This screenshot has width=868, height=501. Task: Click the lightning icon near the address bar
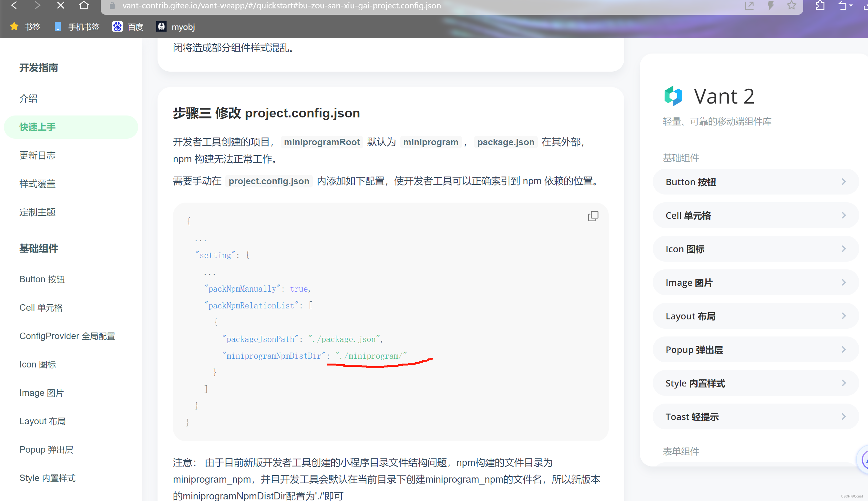pos(771,5)
